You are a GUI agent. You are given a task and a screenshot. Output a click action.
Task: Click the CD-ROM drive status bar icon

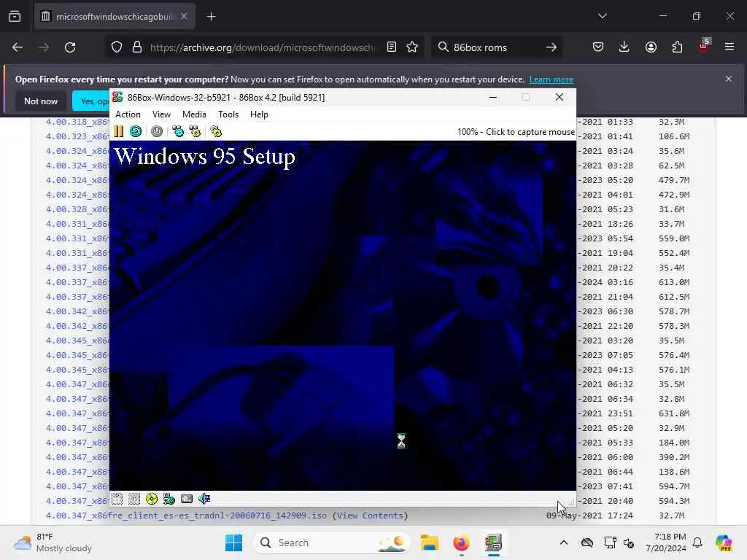[152, 499]
